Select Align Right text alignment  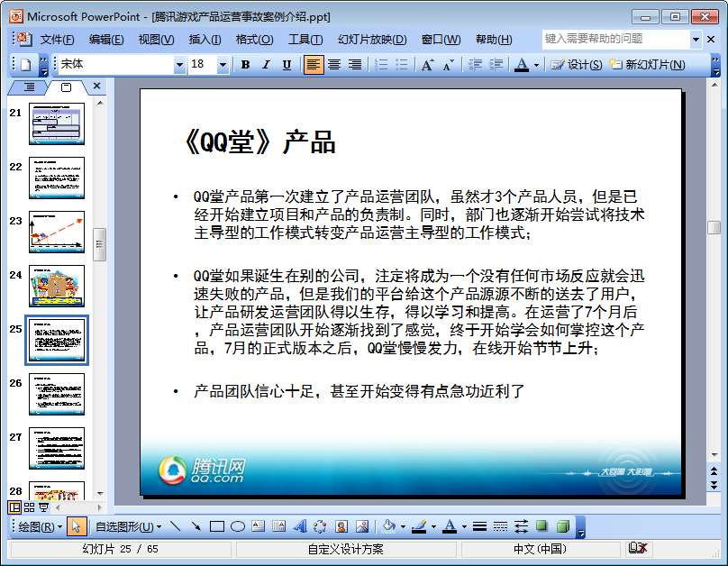click(x=355, y=65)
